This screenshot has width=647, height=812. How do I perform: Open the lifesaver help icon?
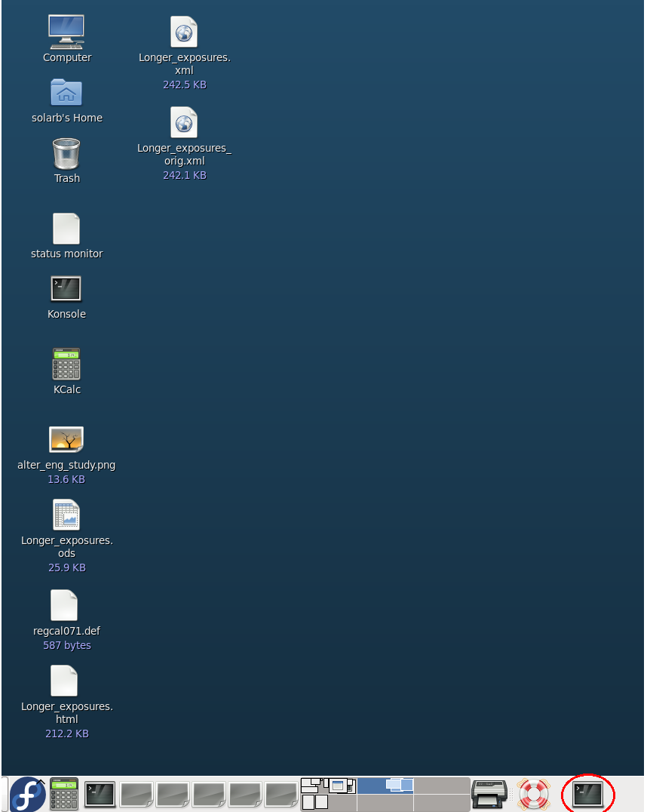pos(533,795)
